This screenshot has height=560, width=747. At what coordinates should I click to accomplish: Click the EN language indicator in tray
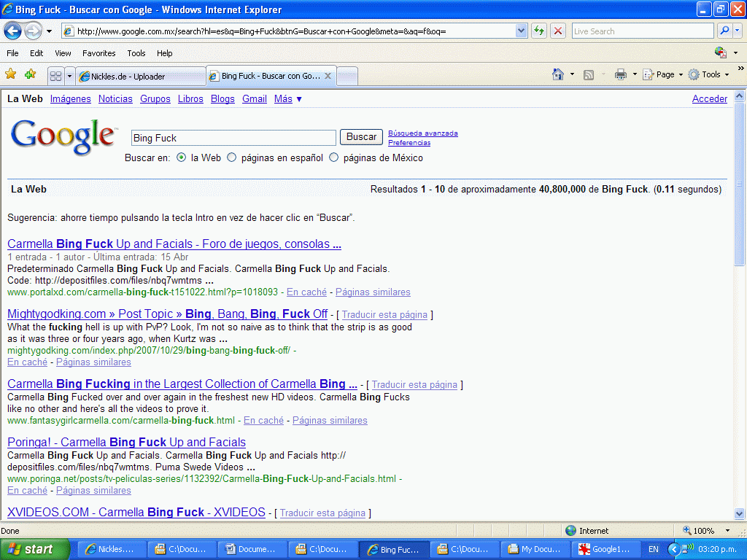[x=654, y=549]
